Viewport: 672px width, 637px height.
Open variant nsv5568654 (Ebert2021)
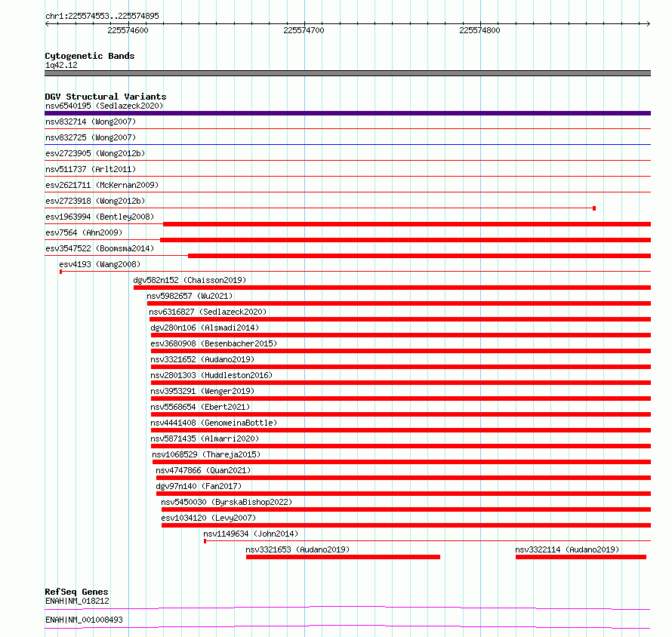click(x=200, y=407)
